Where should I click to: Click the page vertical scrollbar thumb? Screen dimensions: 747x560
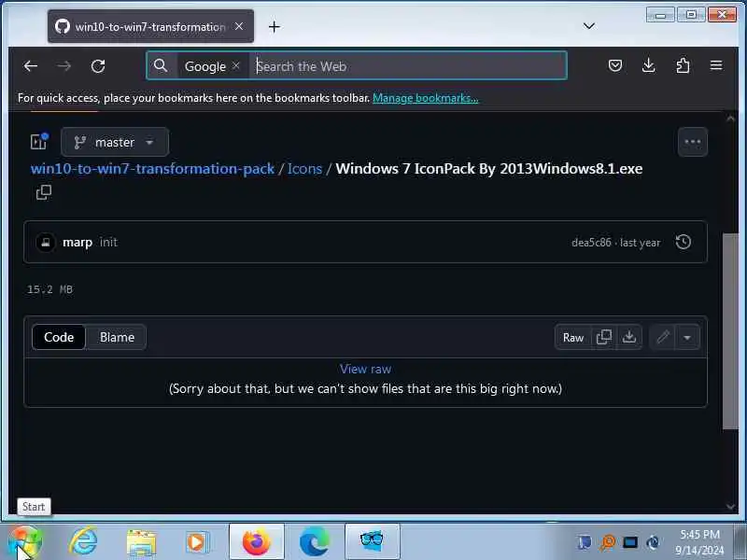click(730, 331)
